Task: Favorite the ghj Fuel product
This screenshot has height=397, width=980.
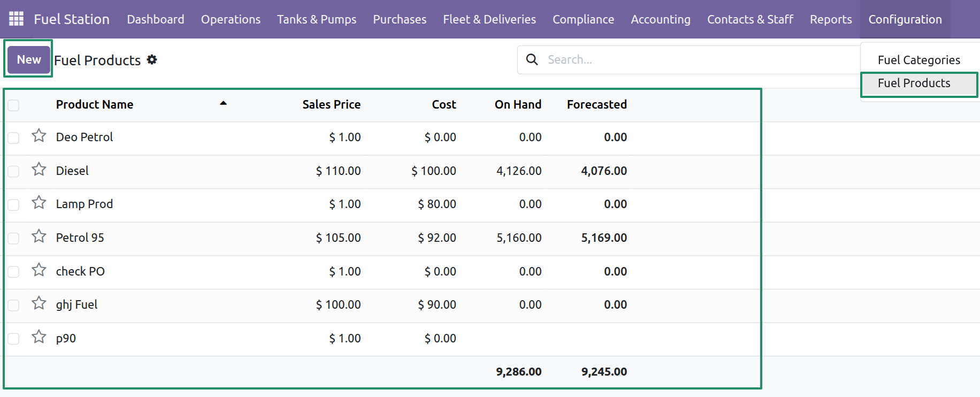Action: tap(39, 303)
